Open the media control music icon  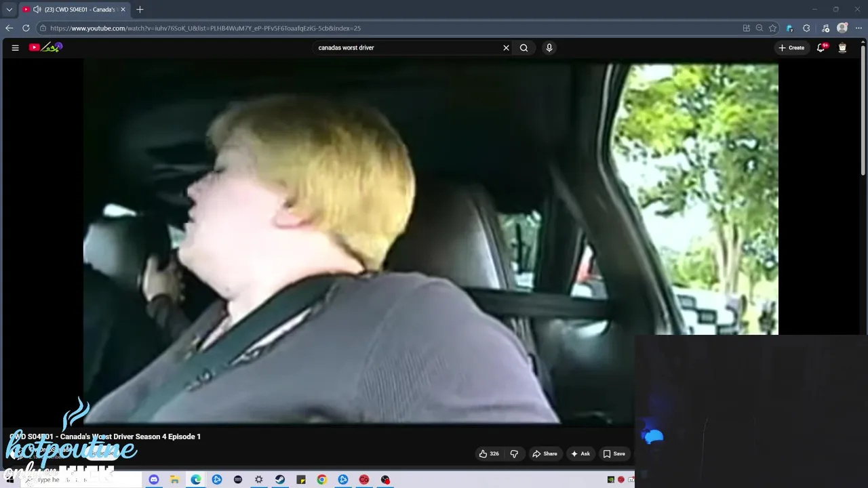825,28
